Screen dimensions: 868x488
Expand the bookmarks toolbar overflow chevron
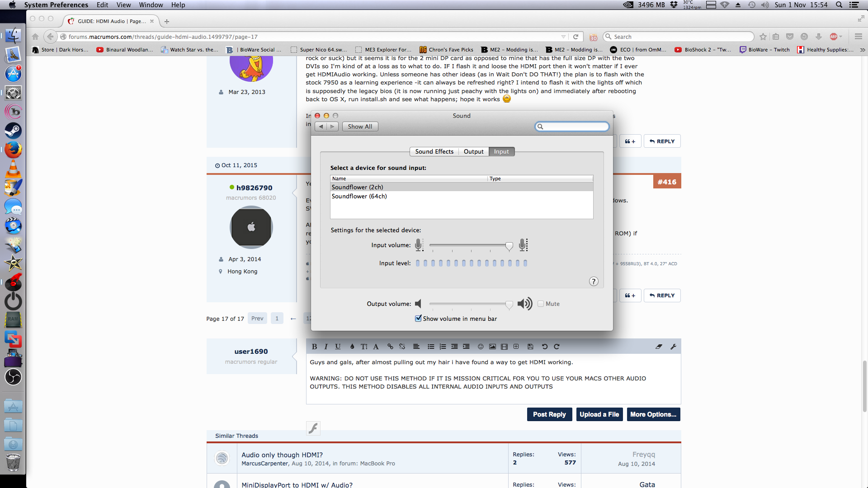(x=862, y=50)
